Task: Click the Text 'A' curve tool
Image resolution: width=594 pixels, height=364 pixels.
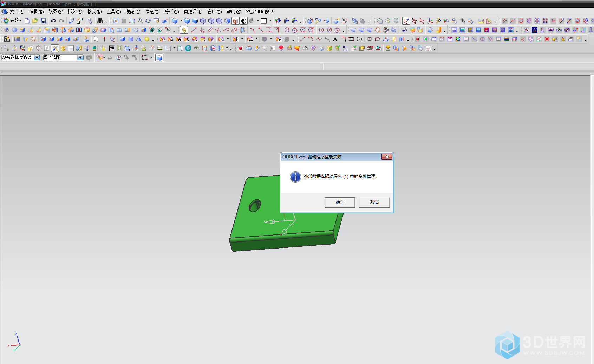Action: [x=335, y=39]
